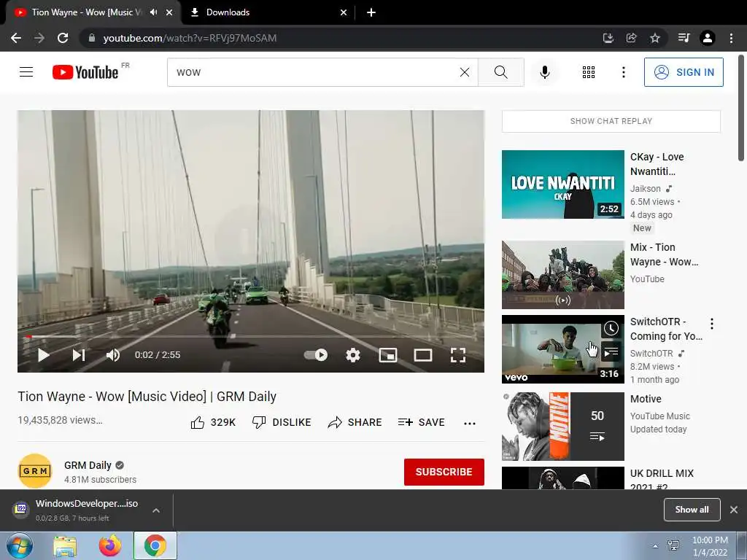Close the downloads bar

(x=734, y=510)
